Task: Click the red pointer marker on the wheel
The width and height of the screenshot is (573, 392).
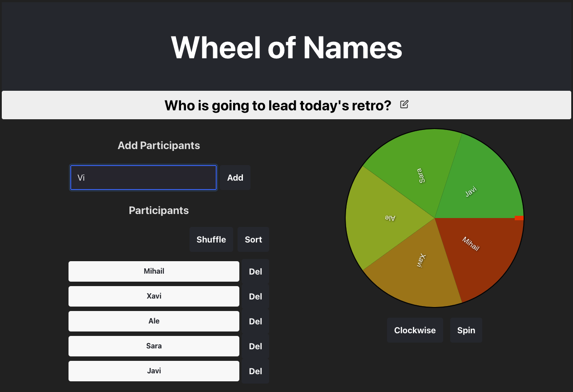Action: (519, 218)
